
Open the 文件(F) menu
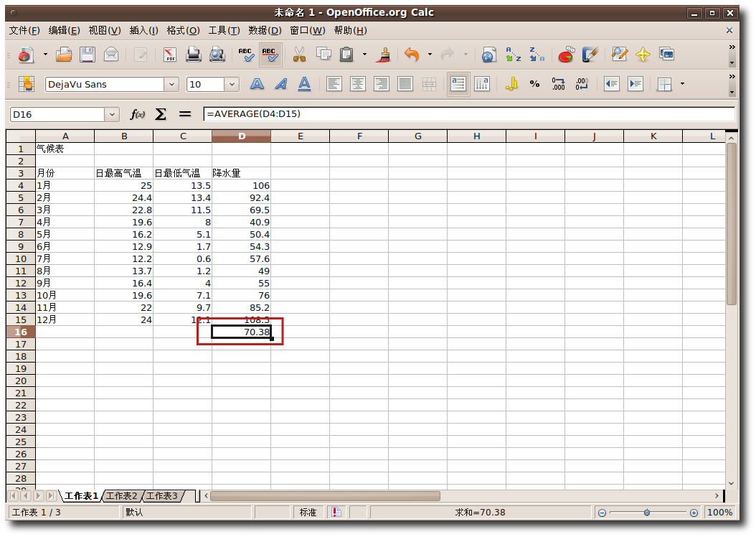pyautogui.click(x=24, y=30)
